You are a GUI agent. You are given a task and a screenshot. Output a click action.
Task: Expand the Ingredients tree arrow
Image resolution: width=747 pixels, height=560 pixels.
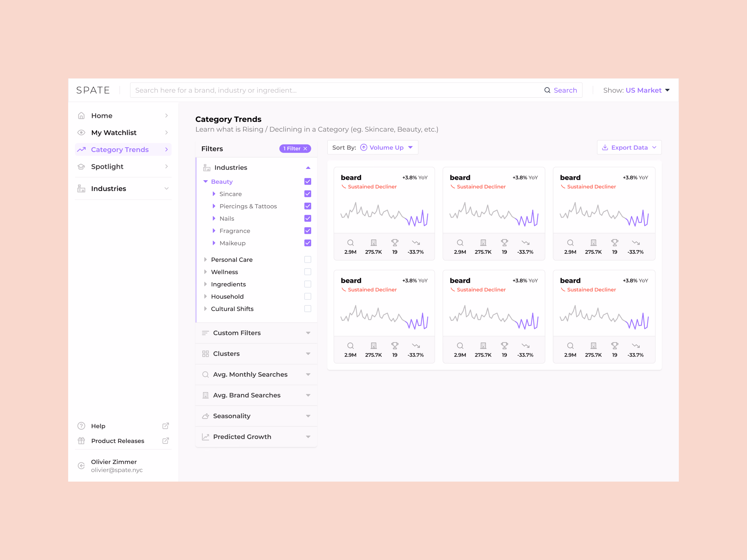(205, 284)
